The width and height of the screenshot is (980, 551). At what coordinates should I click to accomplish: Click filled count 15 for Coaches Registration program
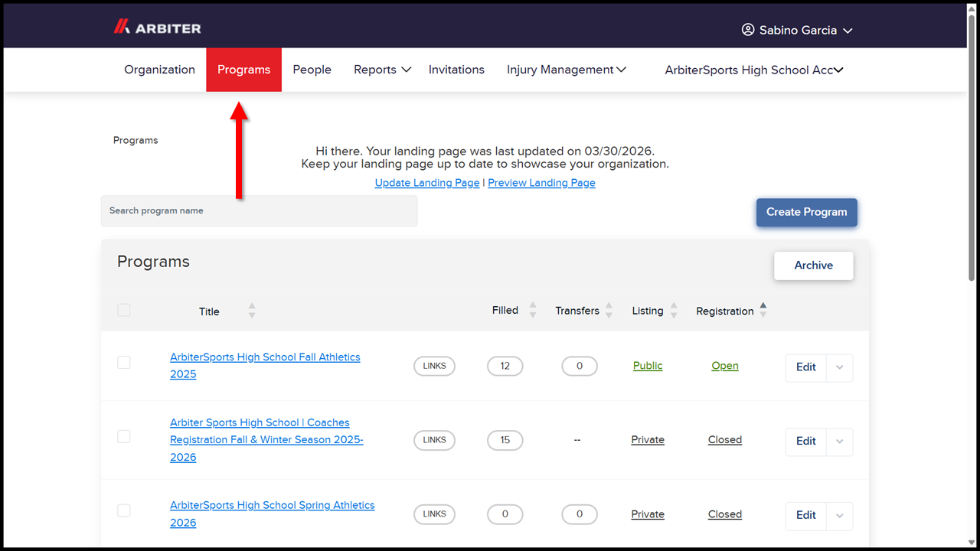click(505, 441)
